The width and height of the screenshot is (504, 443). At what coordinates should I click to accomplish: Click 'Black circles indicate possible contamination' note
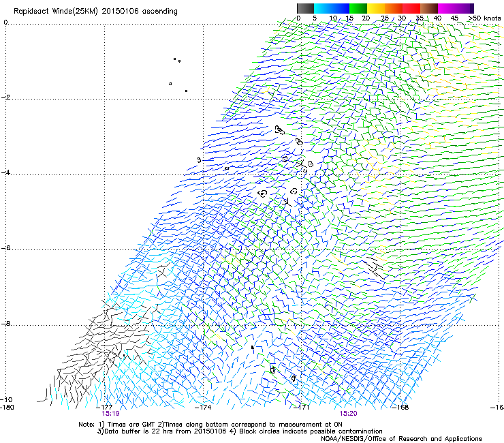(x=311, y=431)
